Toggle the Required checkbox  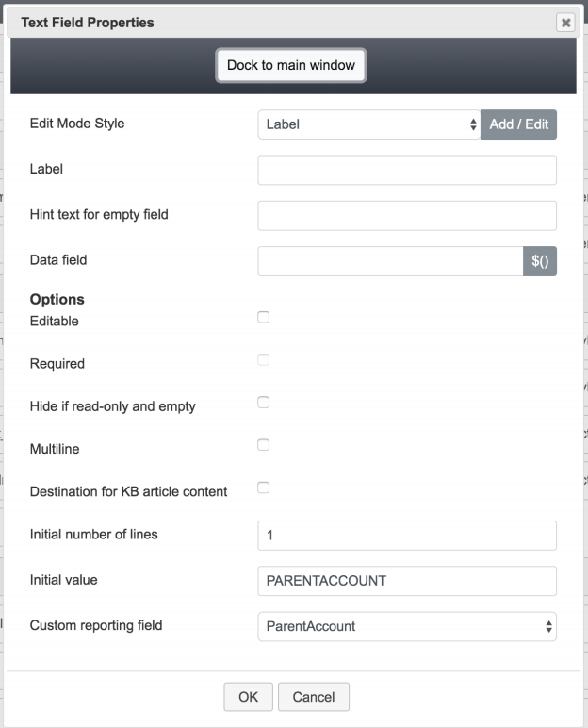coord(263,360)
